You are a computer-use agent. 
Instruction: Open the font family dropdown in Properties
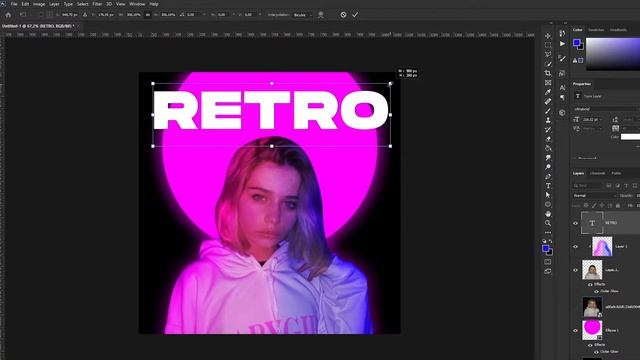point(606,109)
